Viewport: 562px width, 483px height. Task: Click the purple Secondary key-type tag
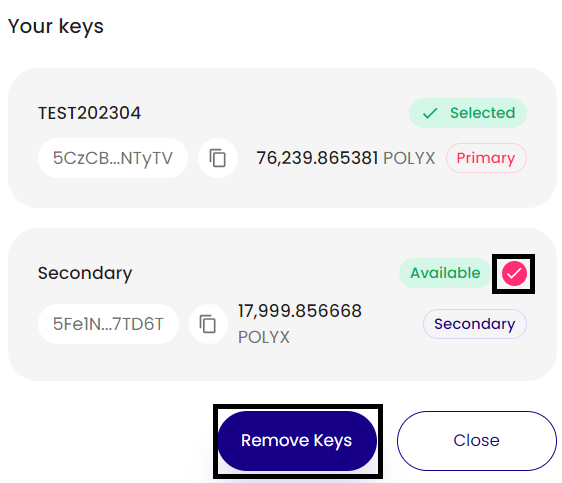point(475,324)
